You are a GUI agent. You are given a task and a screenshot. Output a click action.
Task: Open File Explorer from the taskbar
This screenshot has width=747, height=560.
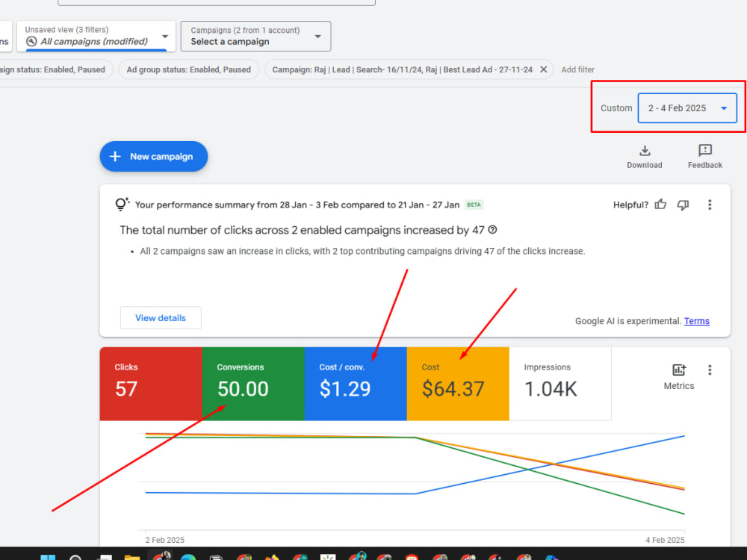(x=132, y=557)
